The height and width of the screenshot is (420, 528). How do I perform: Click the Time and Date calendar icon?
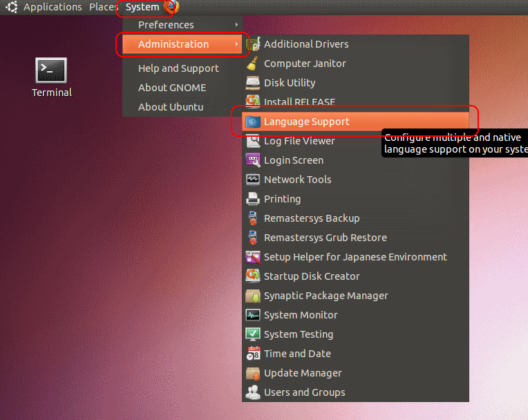point(253,354)
